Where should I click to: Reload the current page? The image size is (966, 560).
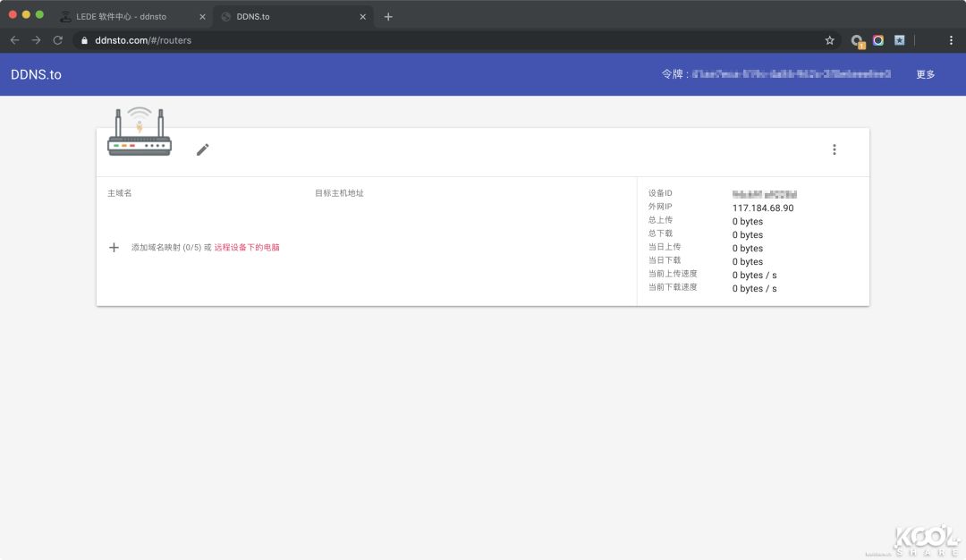point(58,40)
